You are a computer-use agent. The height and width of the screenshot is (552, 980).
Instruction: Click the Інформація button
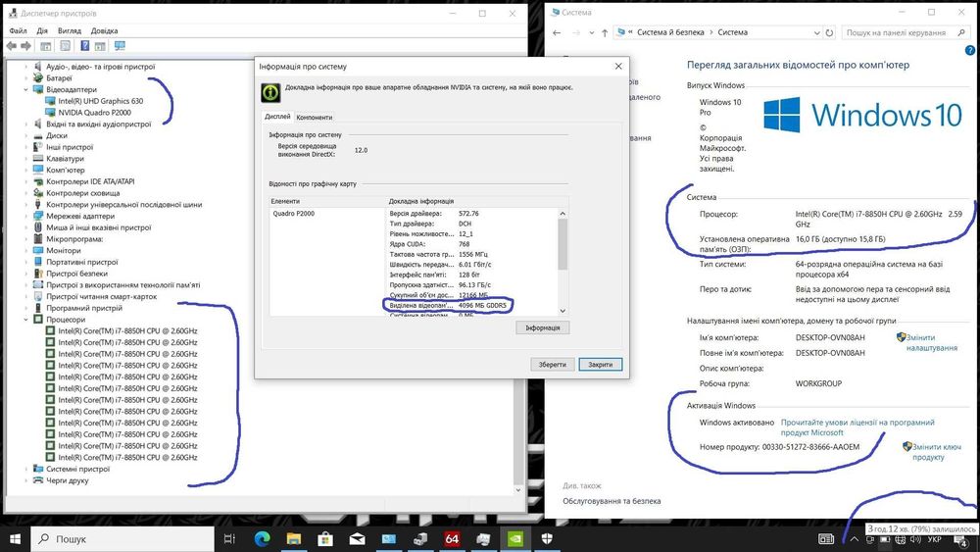(543, 327)
